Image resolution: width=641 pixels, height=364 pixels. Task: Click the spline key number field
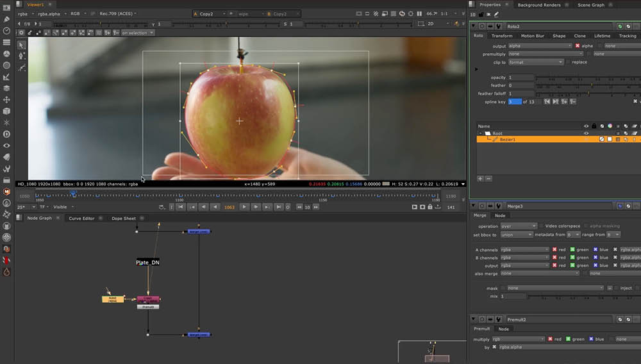515,102
